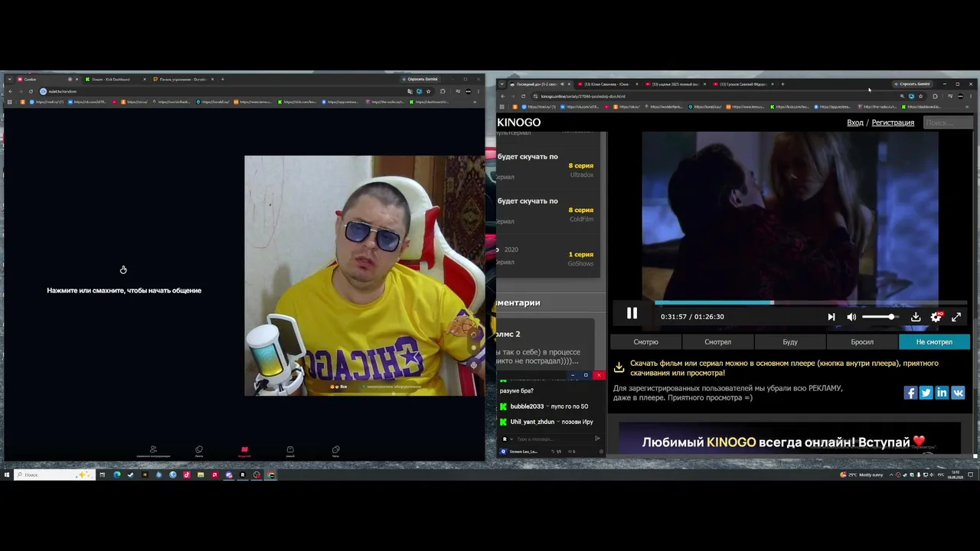This screenshot has height=551, width=980.
Task: Open the tab search dropdown in the right browser
Action: click(x=501, y=84)
